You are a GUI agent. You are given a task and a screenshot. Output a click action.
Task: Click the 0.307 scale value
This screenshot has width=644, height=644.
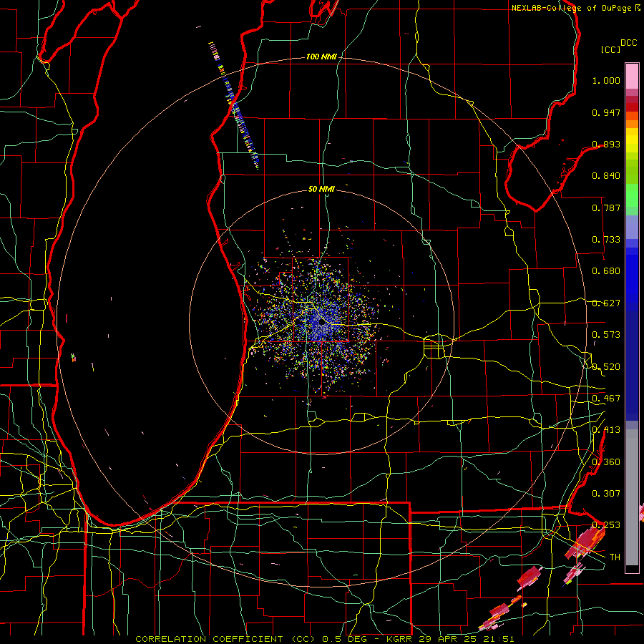pos(606,494)
